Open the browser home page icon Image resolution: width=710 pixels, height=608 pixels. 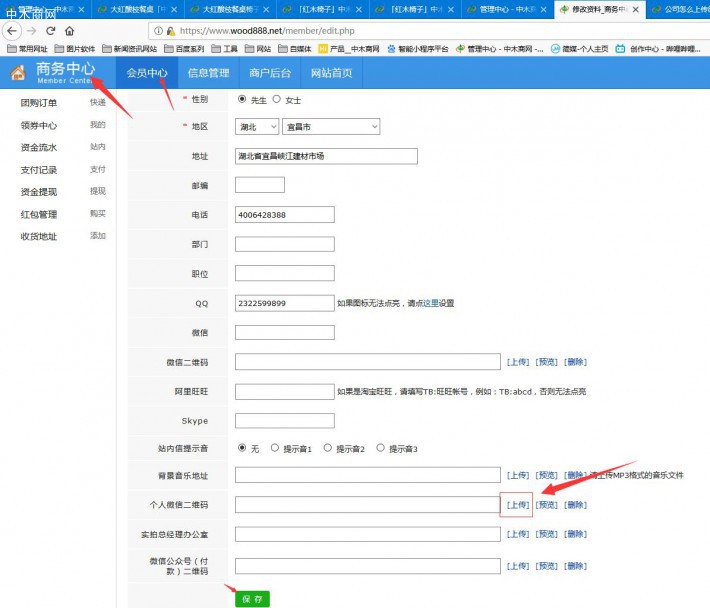pos(69,31)
